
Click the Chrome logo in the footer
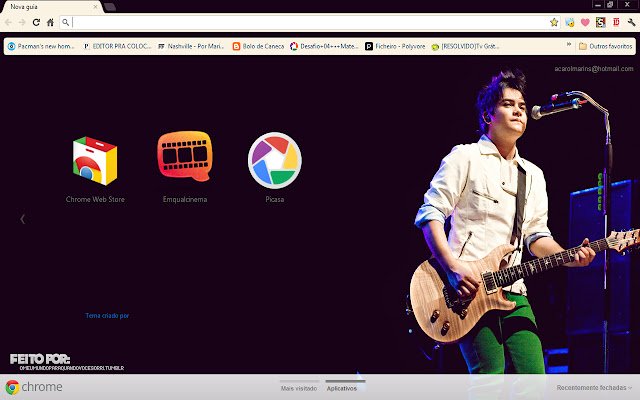pos(33,387)
